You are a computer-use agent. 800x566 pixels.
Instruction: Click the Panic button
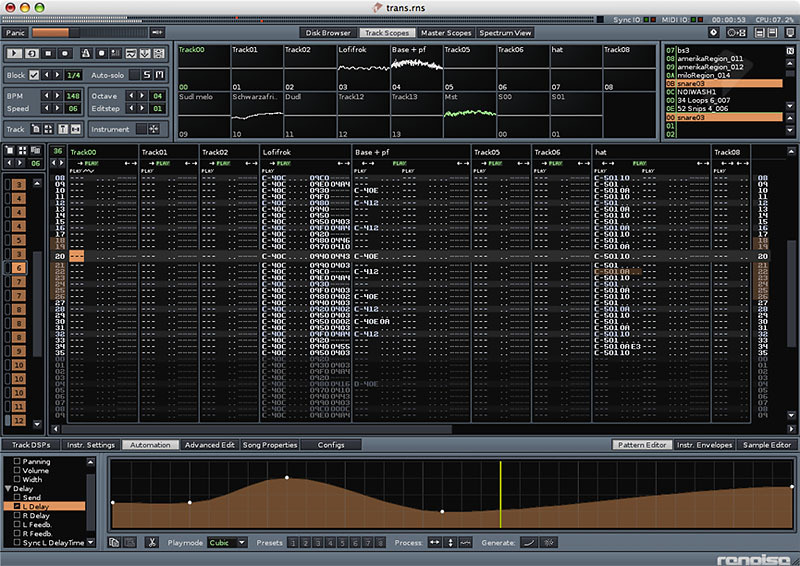[x=15, y=33]
